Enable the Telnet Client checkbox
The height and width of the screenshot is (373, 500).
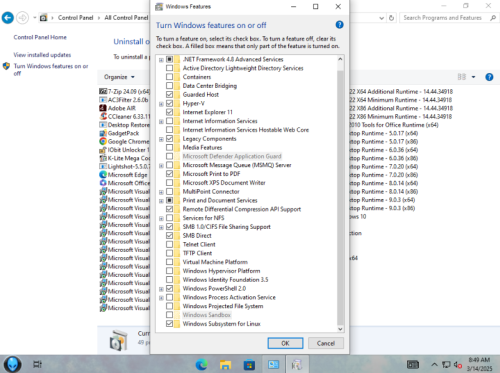(x=169, y=244)
